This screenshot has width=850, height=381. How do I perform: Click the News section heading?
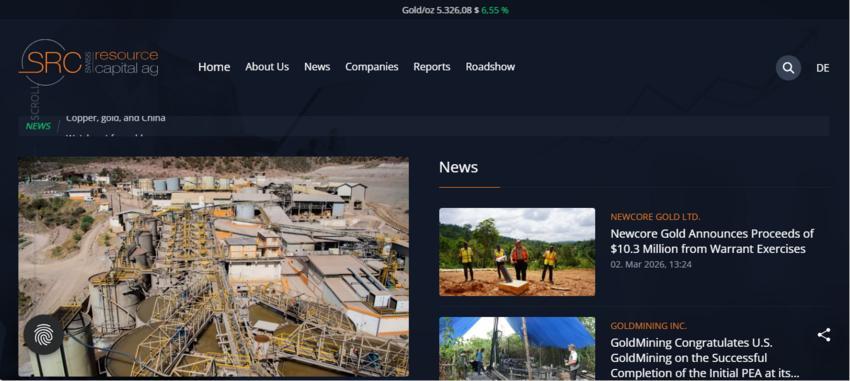click(459, 167)
